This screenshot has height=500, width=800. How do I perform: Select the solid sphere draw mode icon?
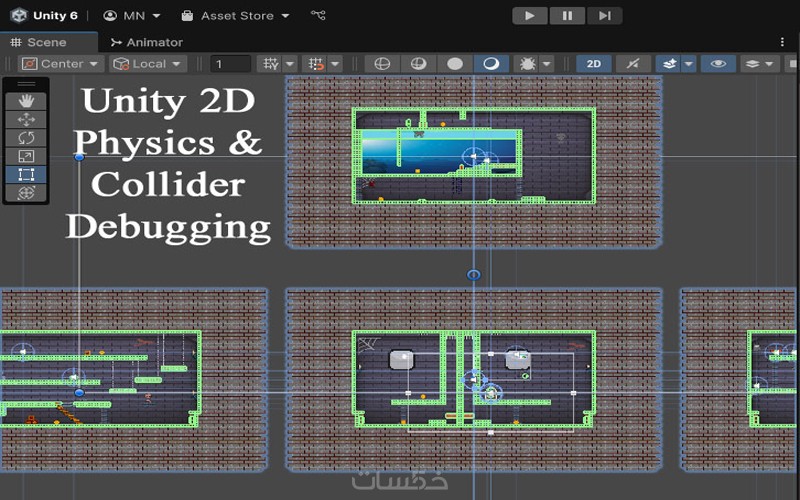coord(455,64)
